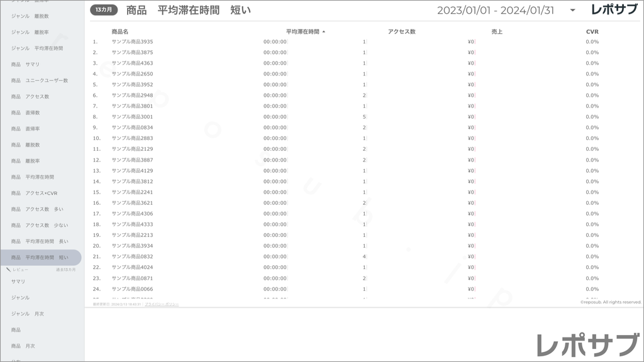Click product name サンプル商品3887
The width and height of the screenshot is (644, 362).
tap(132, 160)
